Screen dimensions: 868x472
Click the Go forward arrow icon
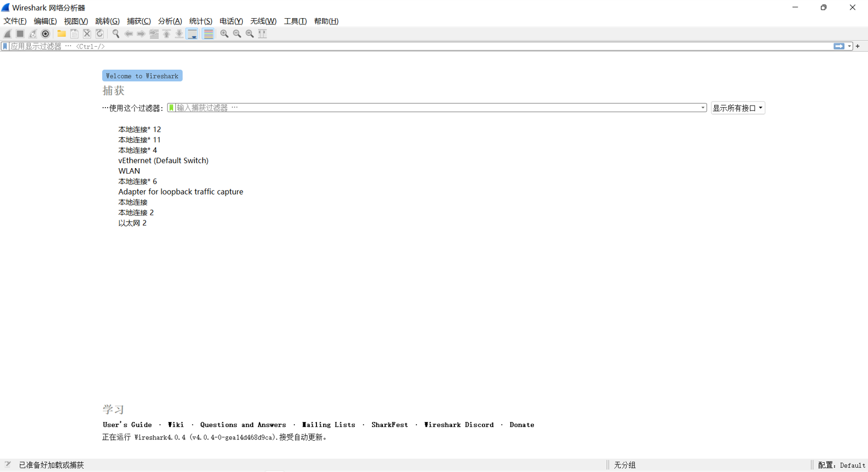point(141,34)
